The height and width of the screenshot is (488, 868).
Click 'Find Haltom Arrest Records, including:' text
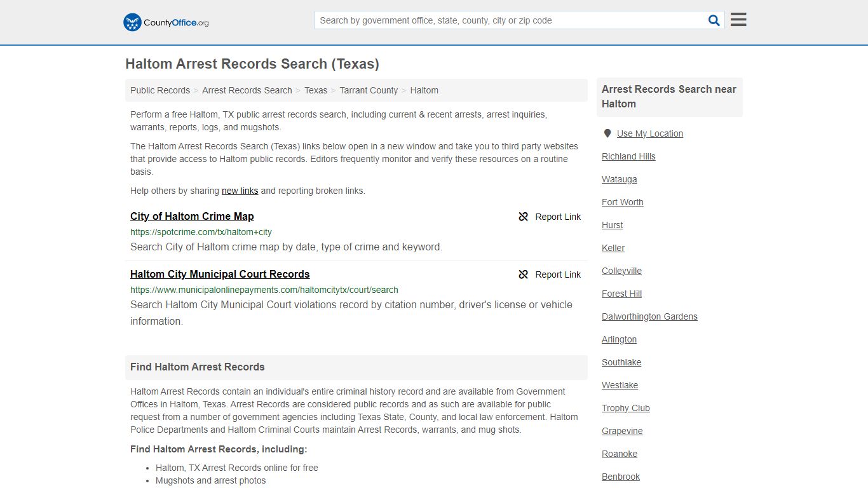click(x=219, y=449)
